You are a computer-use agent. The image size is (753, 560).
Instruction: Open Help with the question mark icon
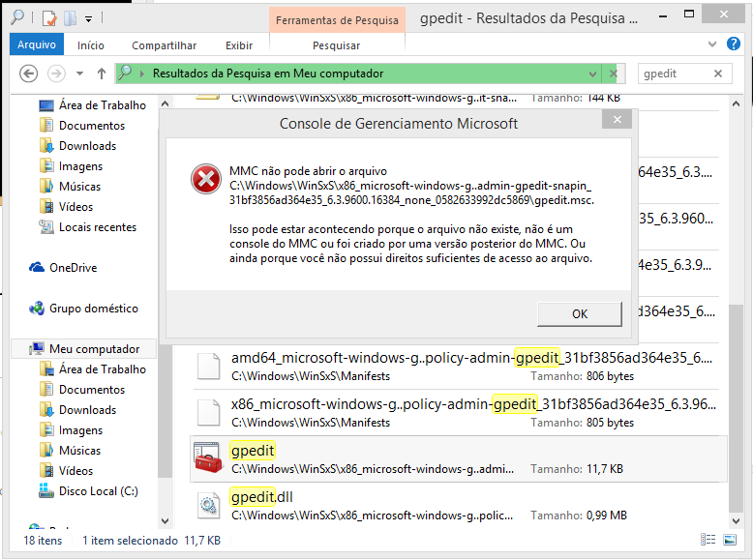734,44
